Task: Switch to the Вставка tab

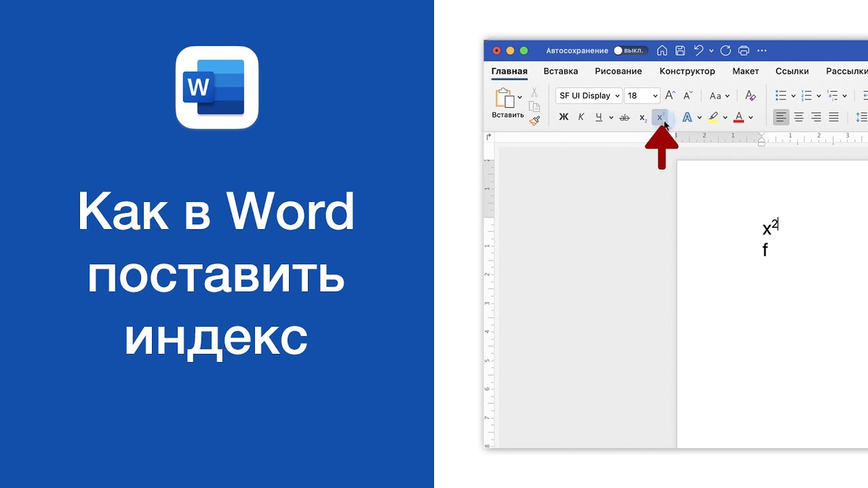Action: (561, 71)
